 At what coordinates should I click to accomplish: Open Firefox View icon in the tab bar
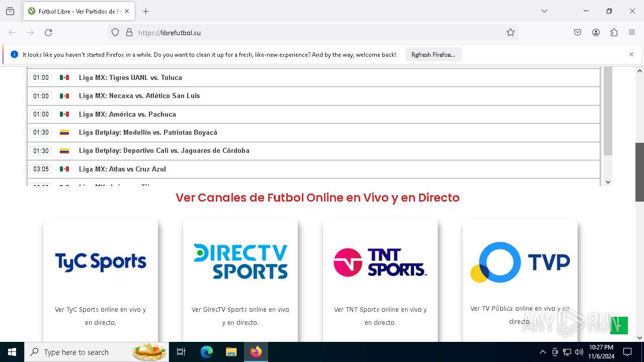point(10,11)
